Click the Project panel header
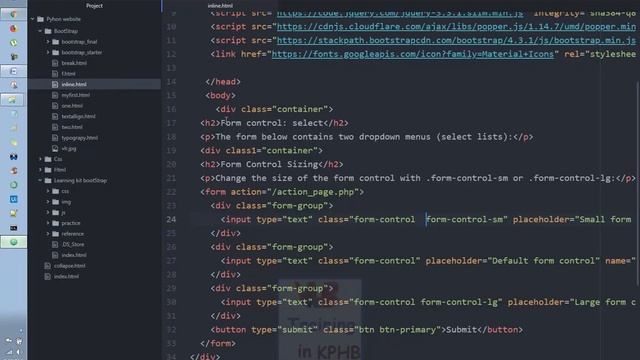The width and height of the screenshot is (640, 360). pyautogui.click(x=94, y=6)
